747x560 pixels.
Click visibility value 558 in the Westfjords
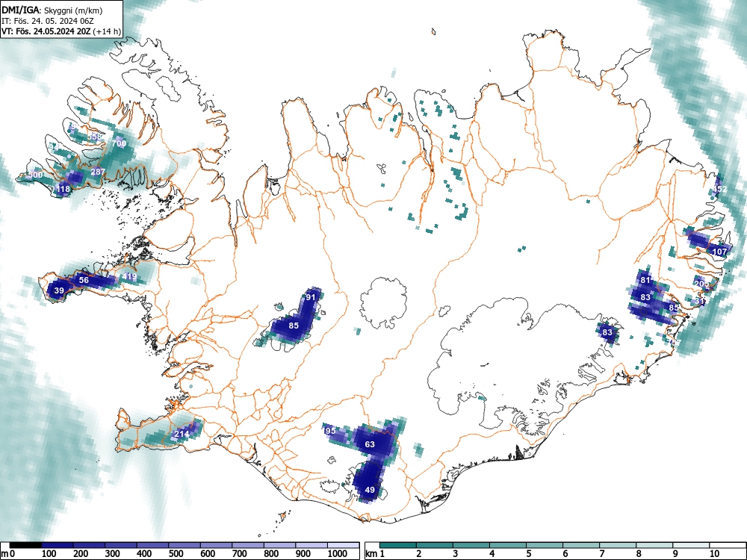click(95, 137)
